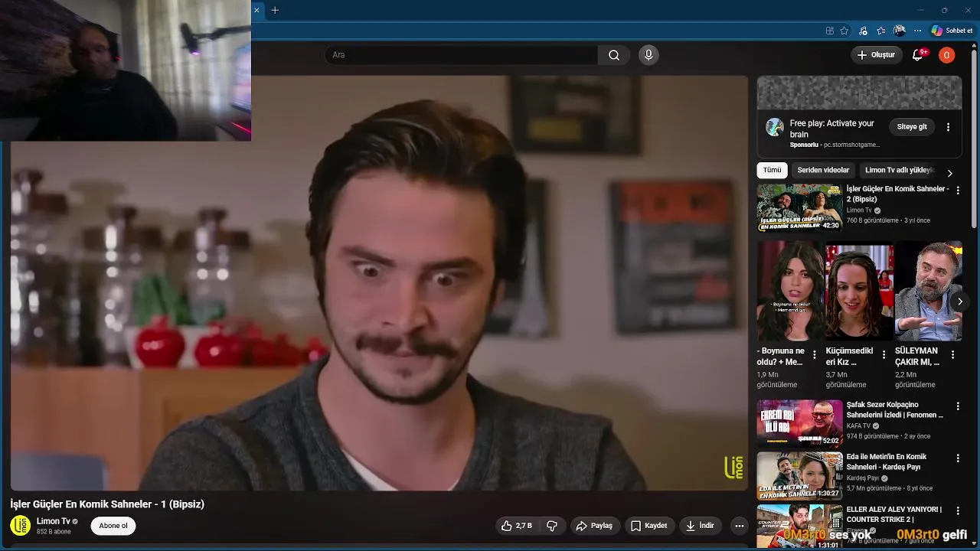This screenshot has width=980, height=551.
Task: Open İşler Güçler Komik Sahneler 2 thumbnail
Action: tap(799, 207)
